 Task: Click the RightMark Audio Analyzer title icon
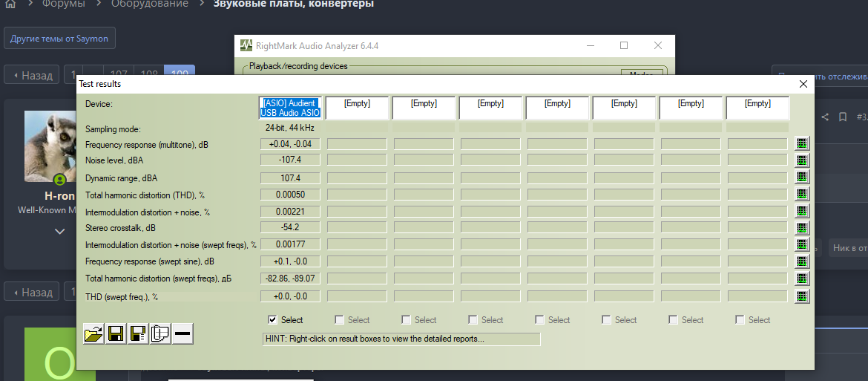(x=246, y=45)
